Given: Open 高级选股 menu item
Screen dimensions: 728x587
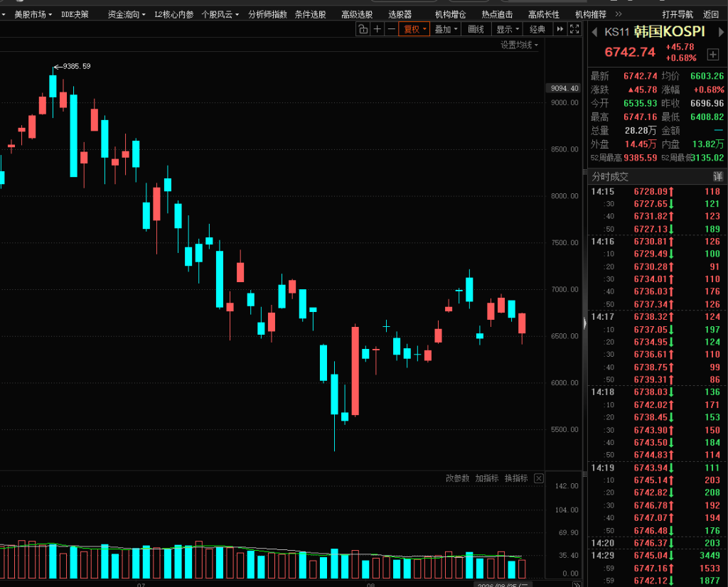Looking at the screenshot, I should click(357, 14).
